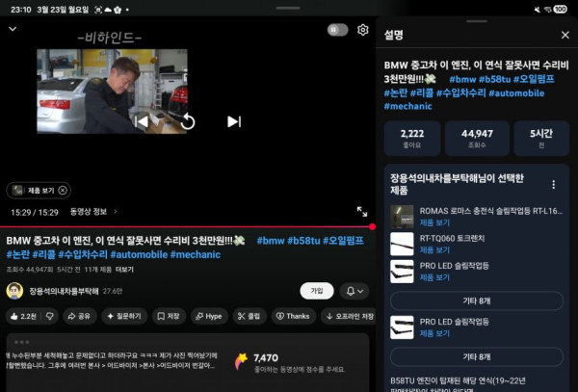Click the #오일펌프 hashtag under the video
The width and height of the screenshot is (578, 392).
click(343, 241)
